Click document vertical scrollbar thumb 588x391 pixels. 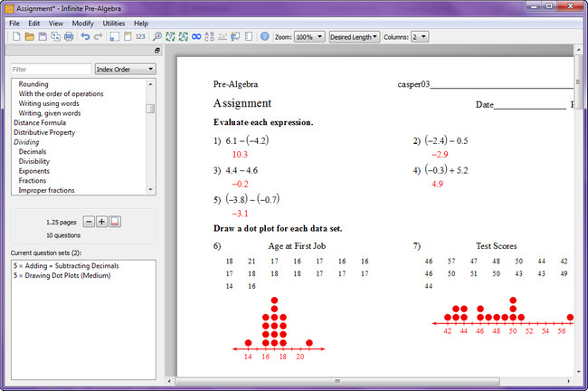pyautogui.click(x=578, y=81)
